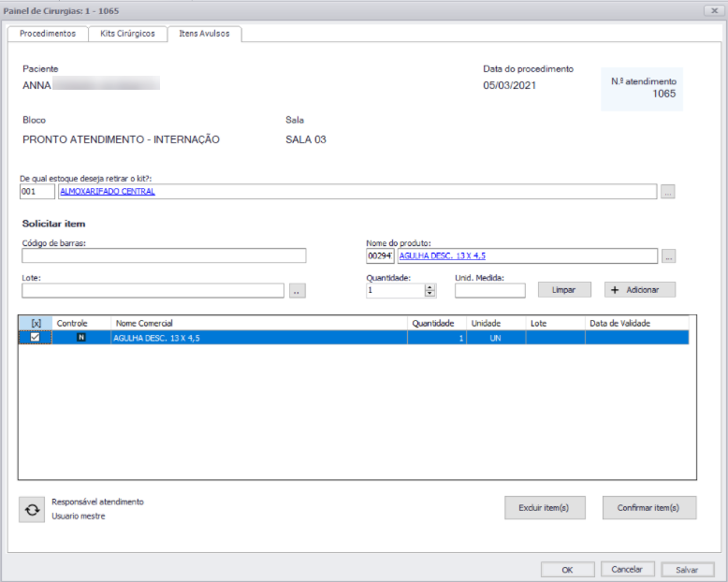The image size is (728, 582).
Task: Click the Quantidade input field
Action: coord(395,291)
